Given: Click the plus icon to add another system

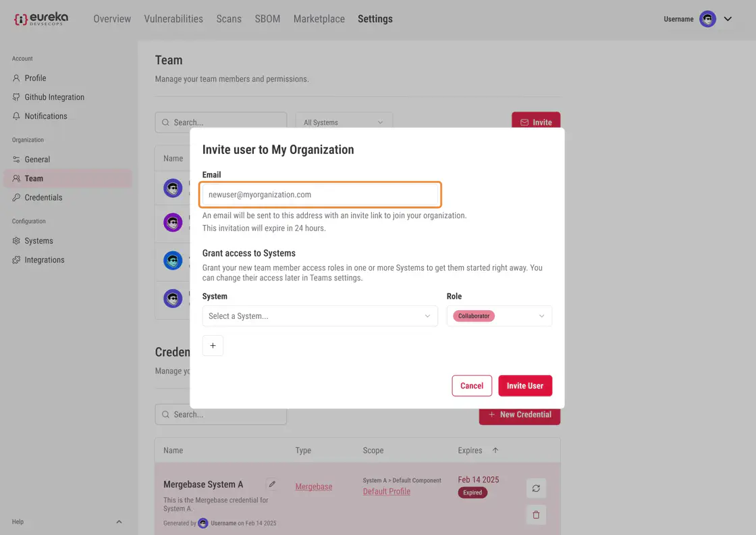Looking at the screenshot, I should coord(213,345).
